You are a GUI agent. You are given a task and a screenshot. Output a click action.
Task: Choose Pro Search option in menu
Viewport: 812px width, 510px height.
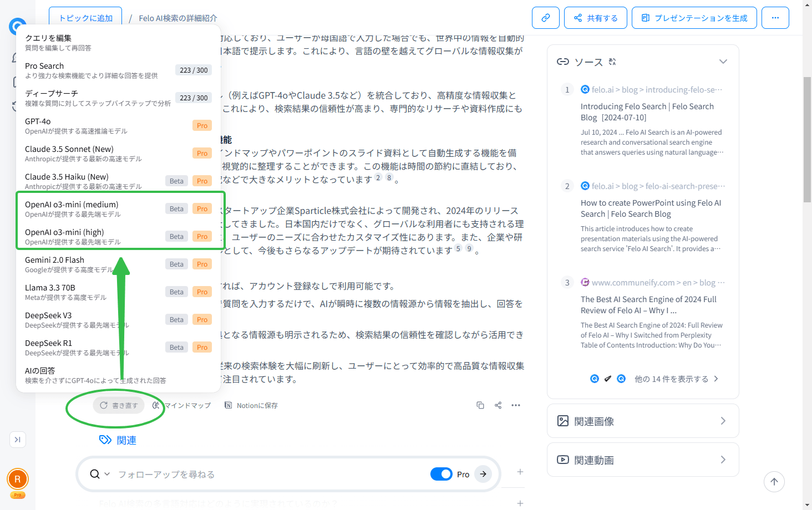coord(118,70)
